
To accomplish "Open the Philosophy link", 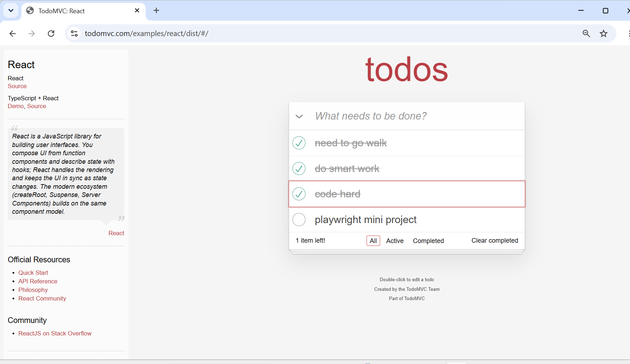I will point(33,290).
